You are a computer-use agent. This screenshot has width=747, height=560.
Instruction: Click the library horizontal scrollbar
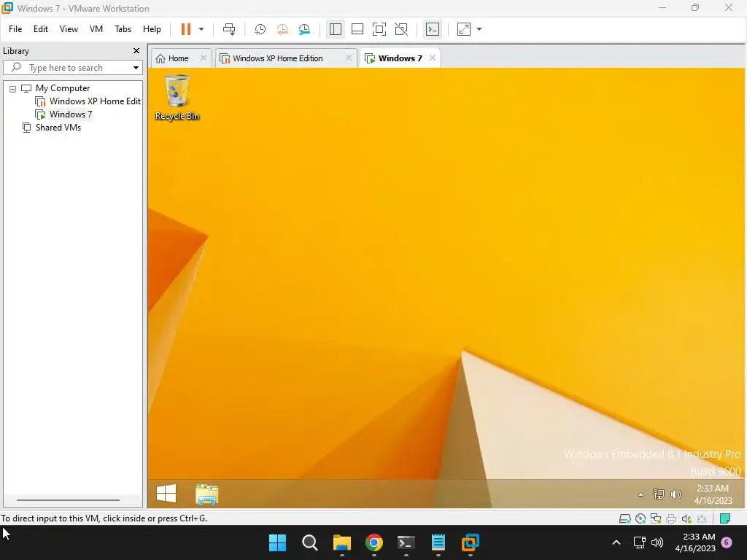click(68, 500)
